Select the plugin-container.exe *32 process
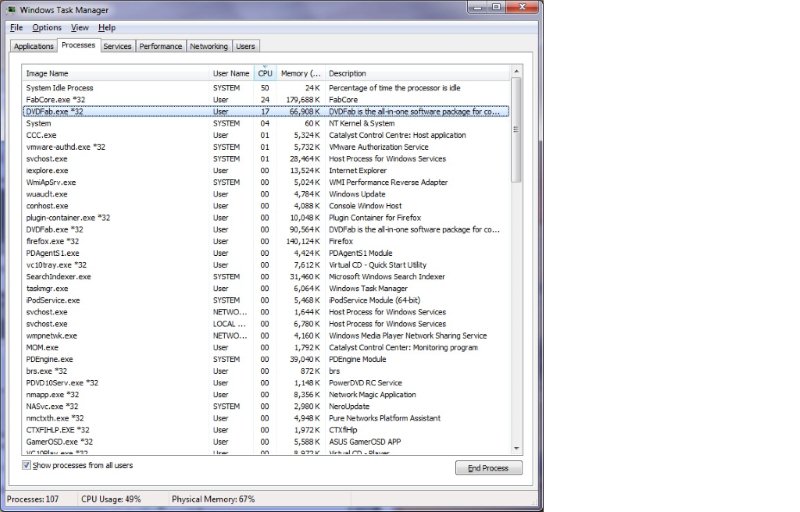The image size is (800, 512). pos(266,218)
